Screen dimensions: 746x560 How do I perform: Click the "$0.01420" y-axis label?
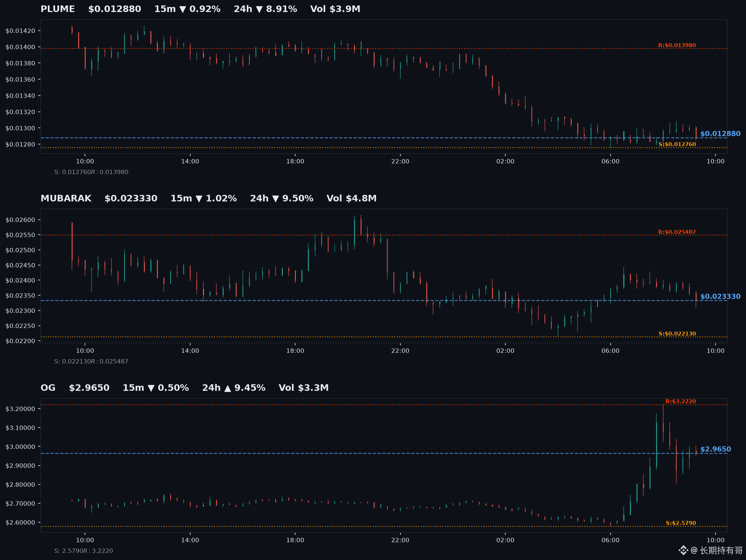point(20,31)
